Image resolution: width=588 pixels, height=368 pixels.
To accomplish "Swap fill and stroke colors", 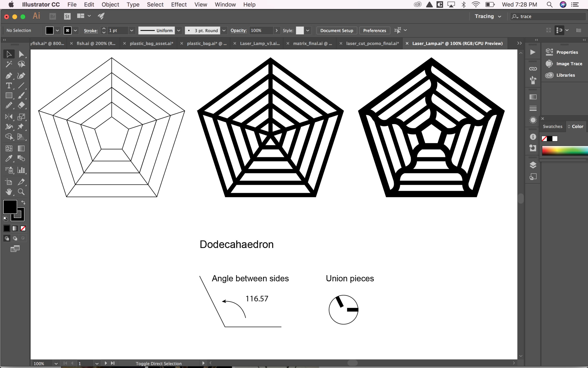I will click(x=23, y=202).
